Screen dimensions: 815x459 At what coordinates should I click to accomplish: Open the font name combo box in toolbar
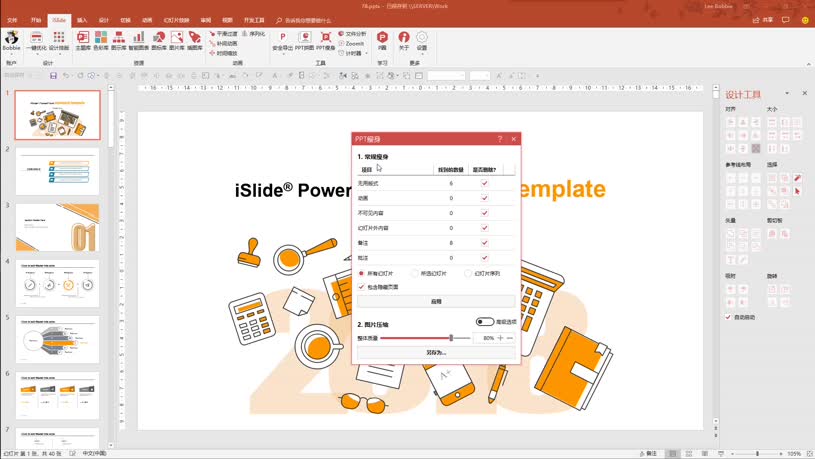click(x=446, y=76)
